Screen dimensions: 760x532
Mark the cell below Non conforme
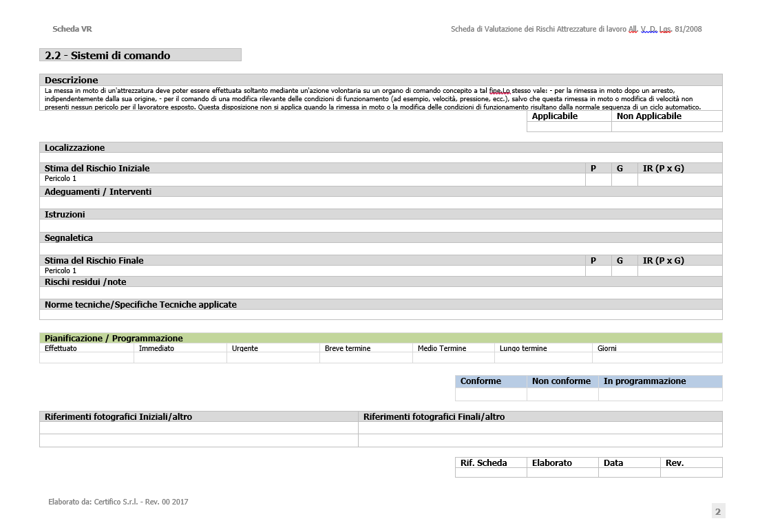(562, 394)
